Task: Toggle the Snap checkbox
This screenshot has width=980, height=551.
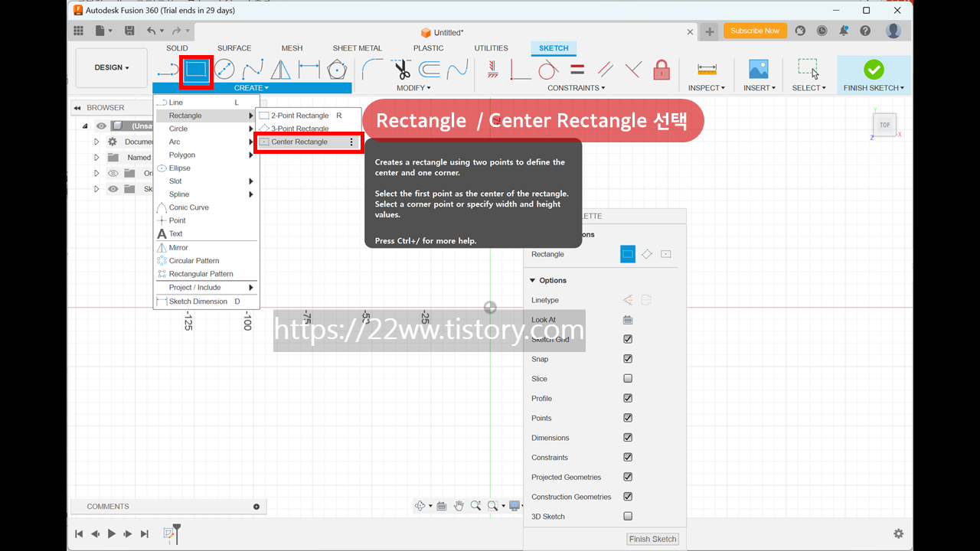Action: pos(628,359)
